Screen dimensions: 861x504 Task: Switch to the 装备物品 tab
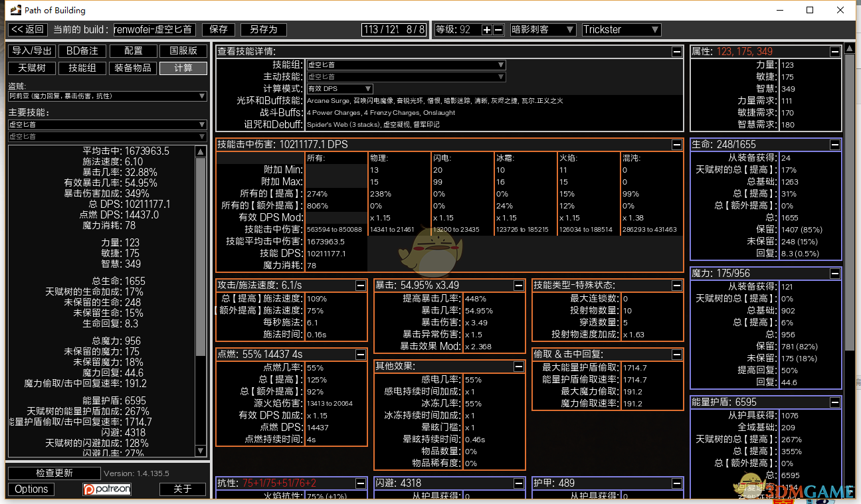[133, 68]
